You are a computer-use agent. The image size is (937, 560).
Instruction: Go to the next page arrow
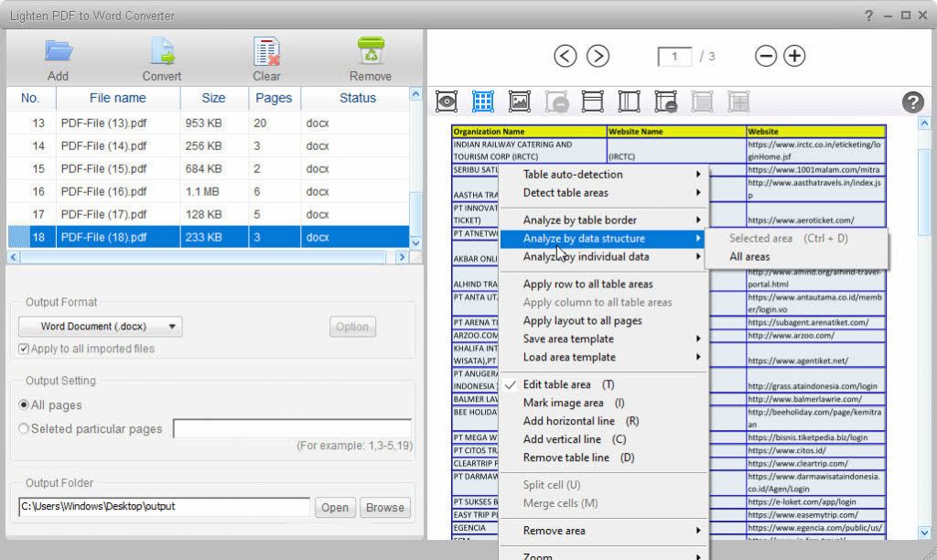[598, 56]
